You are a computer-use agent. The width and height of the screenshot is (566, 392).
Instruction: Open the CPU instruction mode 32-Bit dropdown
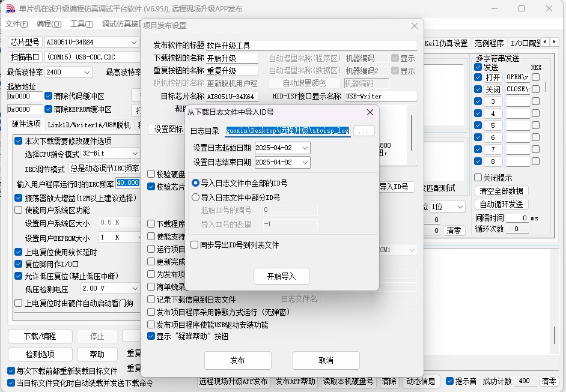click(135, 153)
